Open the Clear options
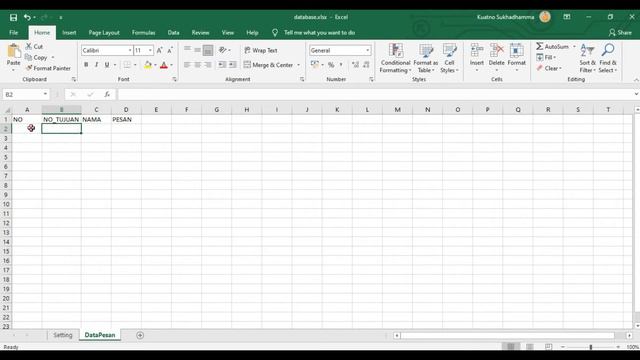 click(x=549, y=68)
